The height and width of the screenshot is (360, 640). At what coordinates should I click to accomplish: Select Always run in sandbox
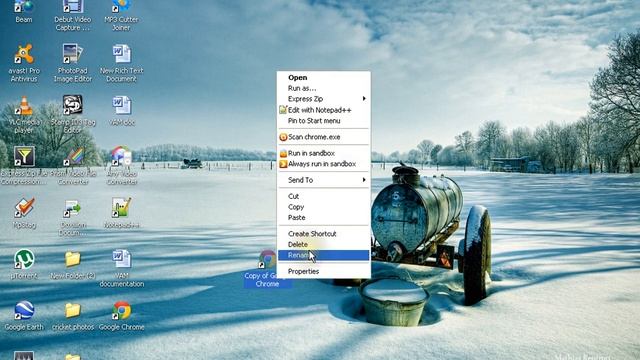(x=324, y=164)
